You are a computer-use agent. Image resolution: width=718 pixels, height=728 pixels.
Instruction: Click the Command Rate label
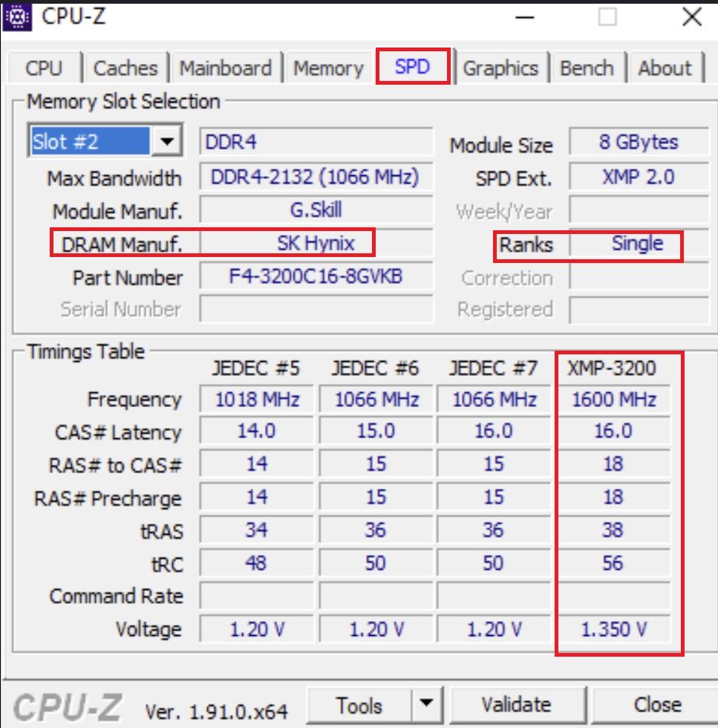click(117, 597)
